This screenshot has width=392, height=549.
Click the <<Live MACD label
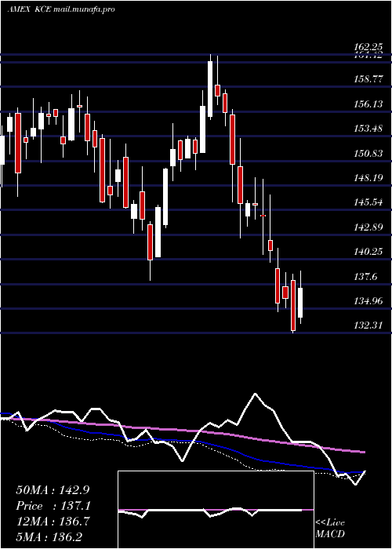[x=330, y=529]
